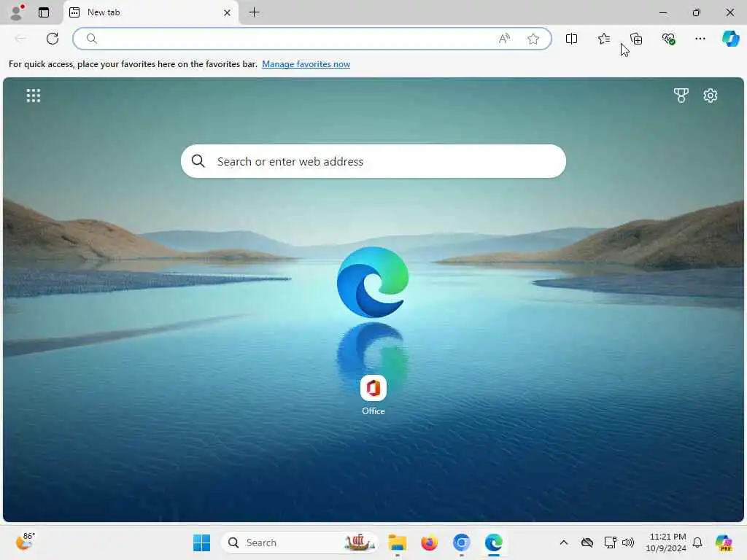This screenshot has height=560, width=747.
Task: Click the magnifier in page search box
Action: coord(198,161)
